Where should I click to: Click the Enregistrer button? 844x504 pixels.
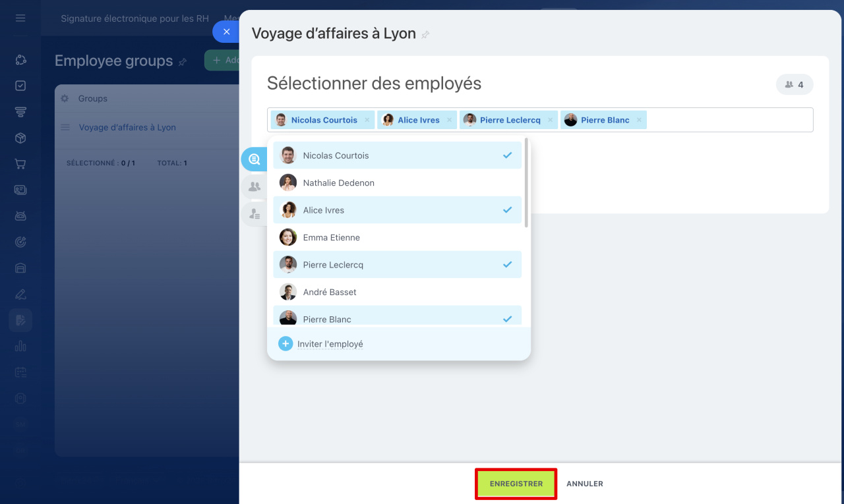click(x=516, y=484)
